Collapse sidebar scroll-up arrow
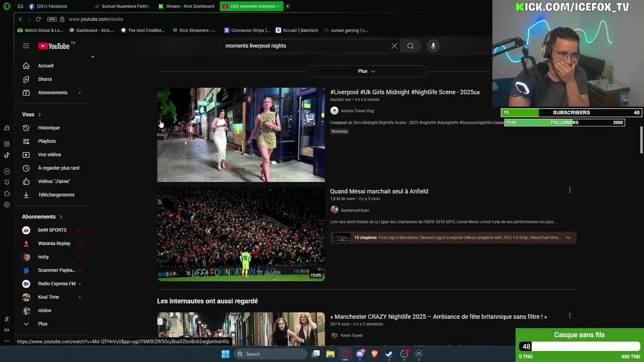The width and height of the screenshot is (644, 362). point(93,57)
